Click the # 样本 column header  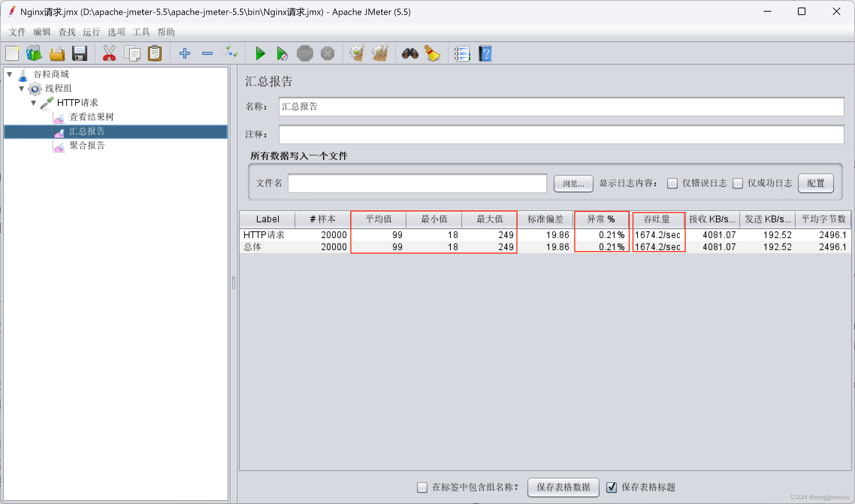pos(323,219)
